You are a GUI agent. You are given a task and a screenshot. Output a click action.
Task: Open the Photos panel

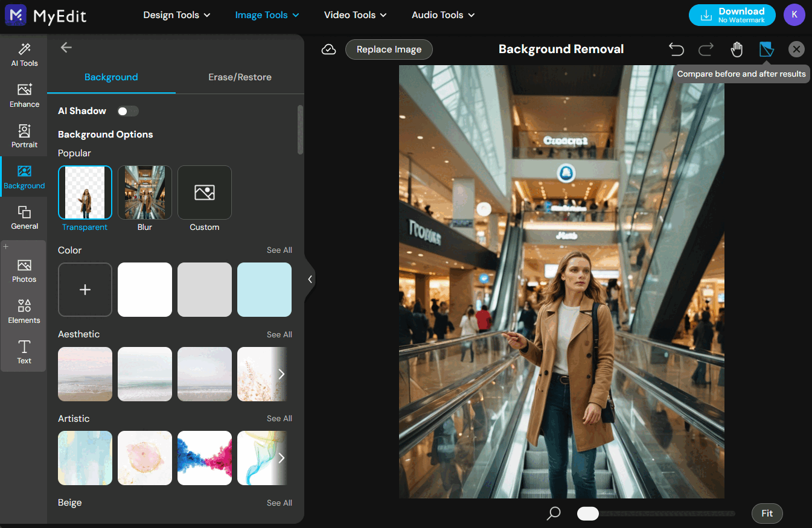pyautogui.click(x=24, y=270)
